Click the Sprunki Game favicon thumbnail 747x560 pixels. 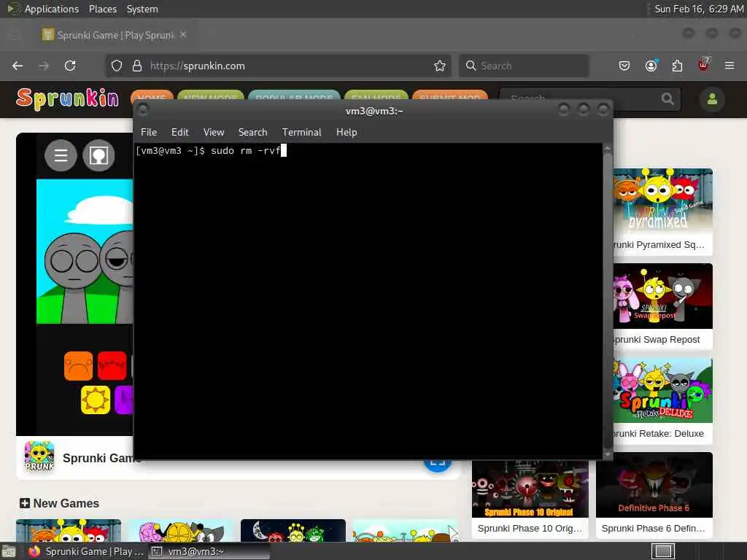(x=39, y=456)
